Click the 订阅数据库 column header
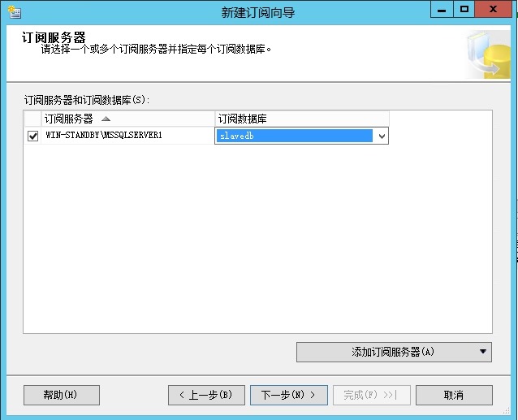The image size is (518, 420). (301, 119)
